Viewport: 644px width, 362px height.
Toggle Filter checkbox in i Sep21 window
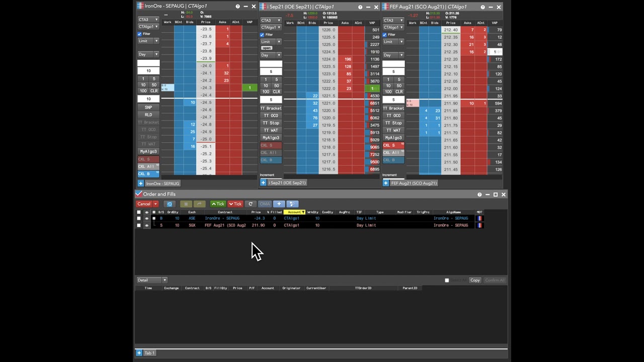(x=262, y=35)
